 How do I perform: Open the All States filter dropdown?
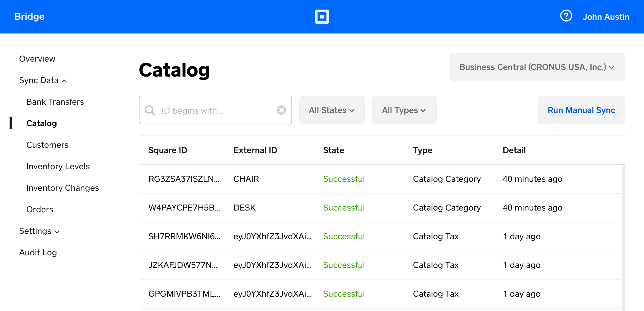pos(332,110)
